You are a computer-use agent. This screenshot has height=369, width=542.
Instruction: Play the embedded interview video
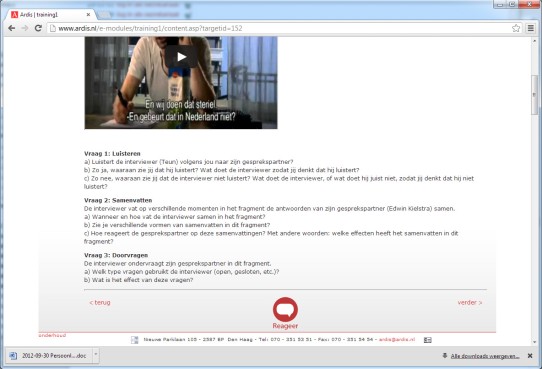pos(181,57)
